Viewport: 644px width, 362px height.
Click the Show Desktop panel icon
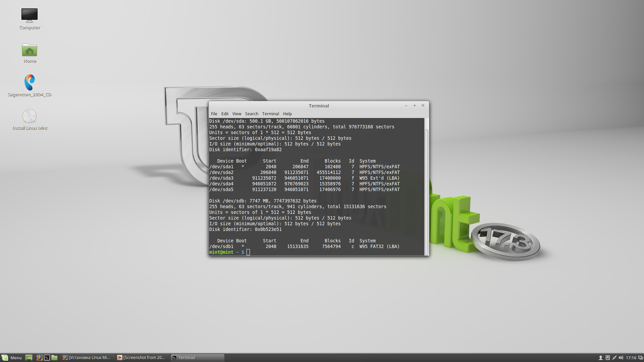[x=29, y=358]
